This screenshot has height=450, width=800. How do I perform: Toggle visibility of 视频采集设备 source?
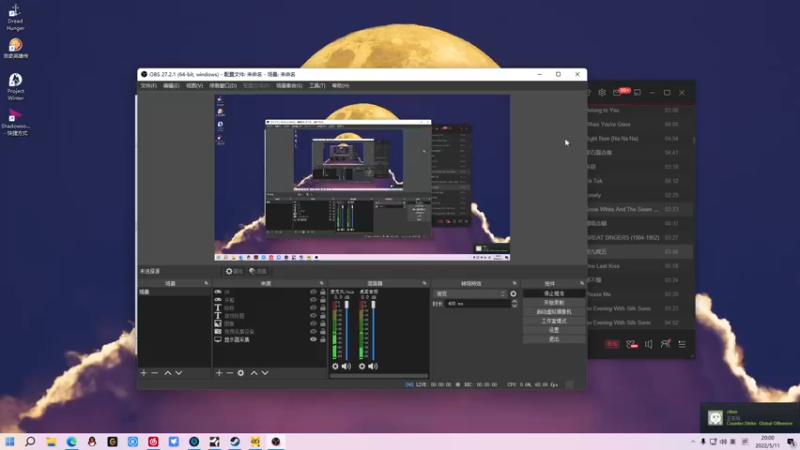(x=313, y=331)
